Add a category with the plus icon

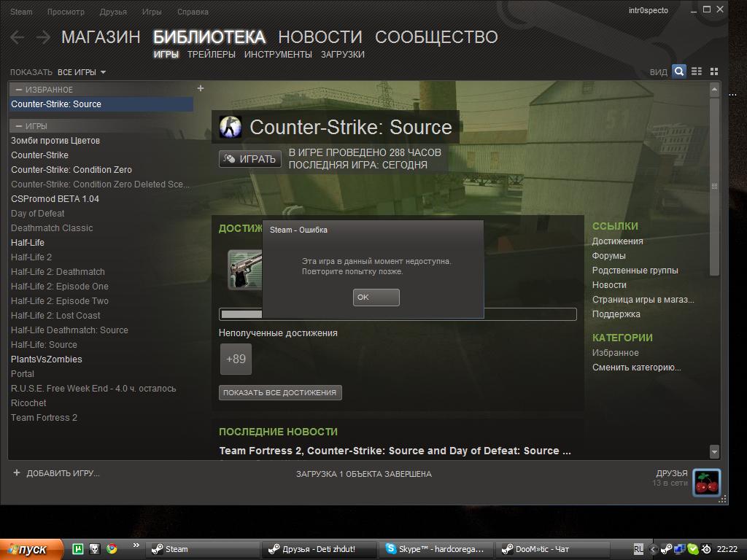click(201, 88)
